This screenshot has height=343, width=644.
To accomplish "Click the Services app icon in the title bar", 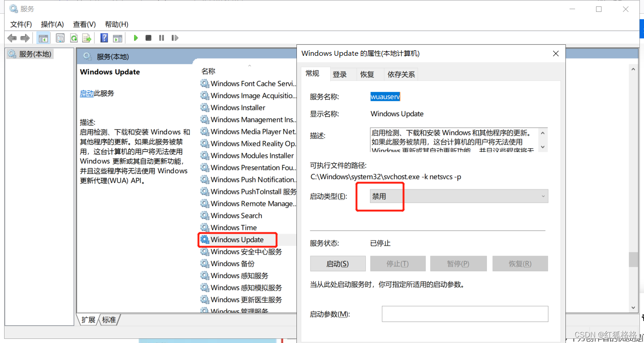I will coord(14,9).
